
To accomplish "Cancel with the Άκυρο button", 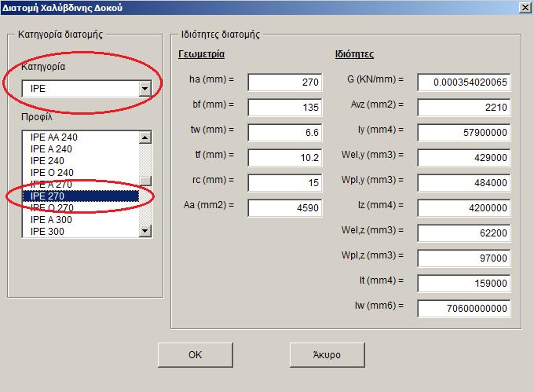I will [x=327, y=355].
